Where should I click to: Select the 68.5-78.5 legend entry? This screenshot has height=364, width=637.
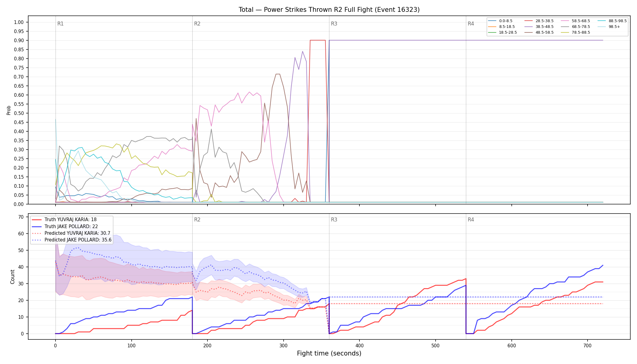[x=575, y=27]
